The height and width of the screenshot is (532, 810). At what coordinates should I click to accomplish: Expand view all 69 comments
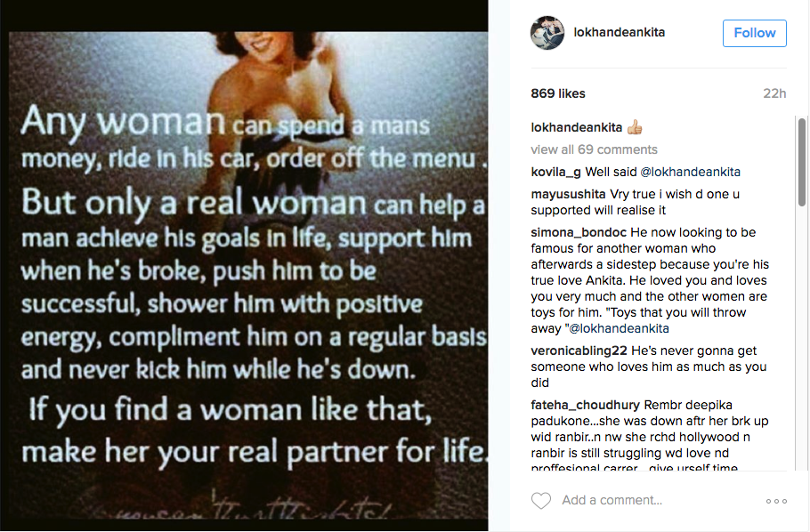coord(594,149)
